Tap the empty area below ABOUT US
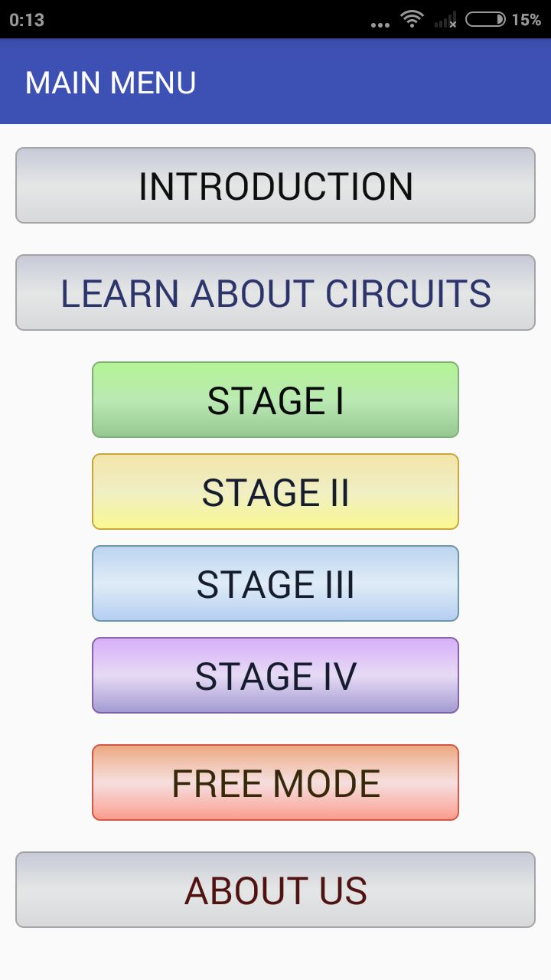 click(x=275, y=954)
